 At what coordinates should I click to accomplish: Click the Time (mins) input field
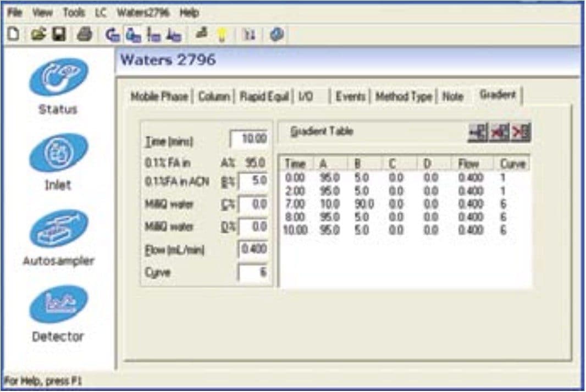pos(248,140)
